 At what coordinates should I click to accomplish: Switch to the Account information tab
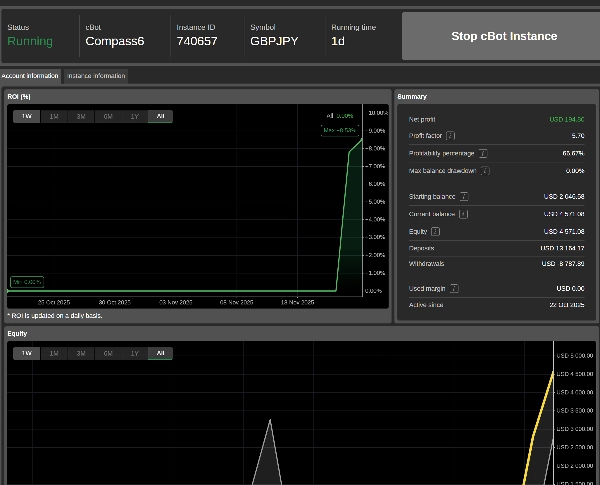click(x=30, y=76)
